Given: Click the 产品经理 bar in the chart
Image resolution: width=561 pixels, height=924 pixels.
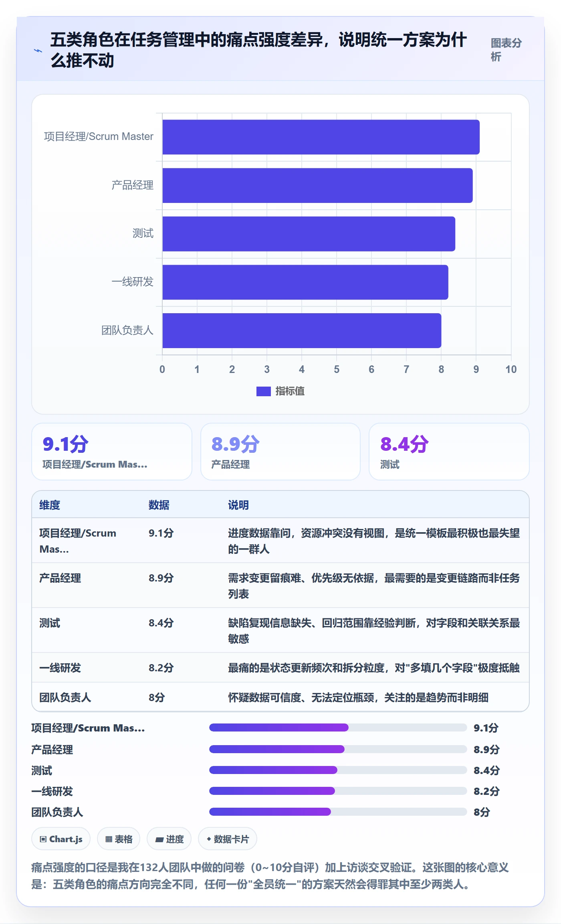Looking at the screenshot, I should click(x=317, y=185).
